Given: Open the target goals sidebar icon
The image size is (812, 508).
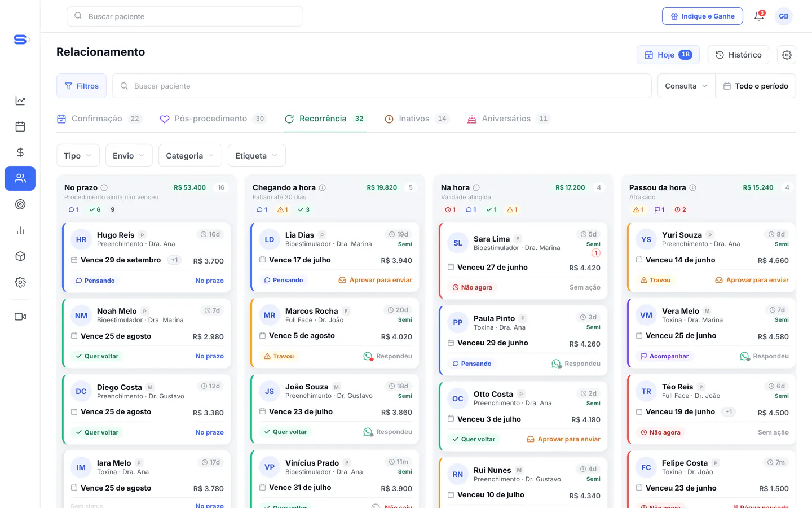Looking at the screenshot, I should (x=20, y=204).
